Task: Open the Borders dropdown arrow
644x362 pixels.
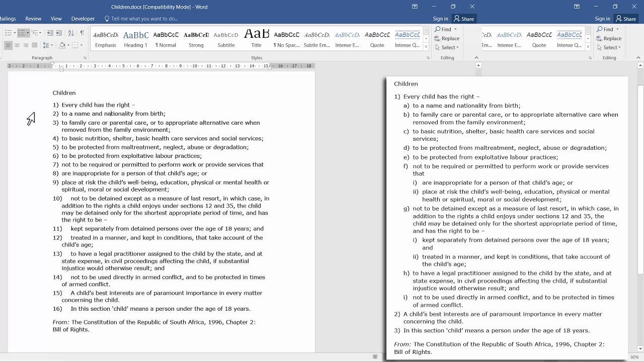Action: pos(81,45)
